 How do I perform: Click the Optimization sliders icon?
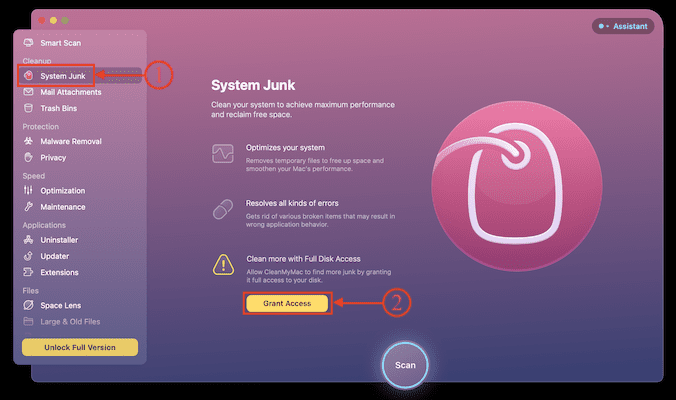[x=28, y=190]
